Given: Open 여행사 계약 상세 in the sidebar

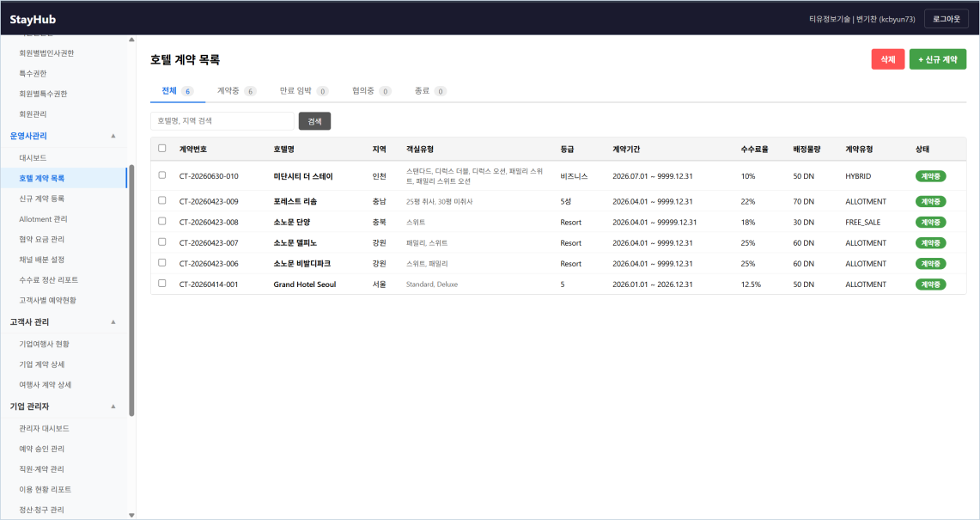Looking at the screenshot, I should pos(45,385).
